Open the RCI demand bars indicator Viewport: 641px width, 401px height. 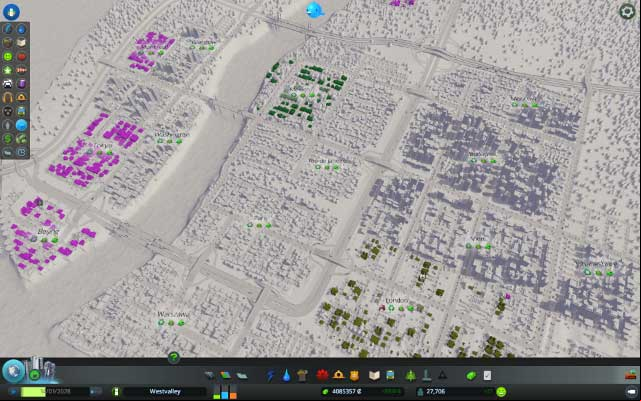225,391
